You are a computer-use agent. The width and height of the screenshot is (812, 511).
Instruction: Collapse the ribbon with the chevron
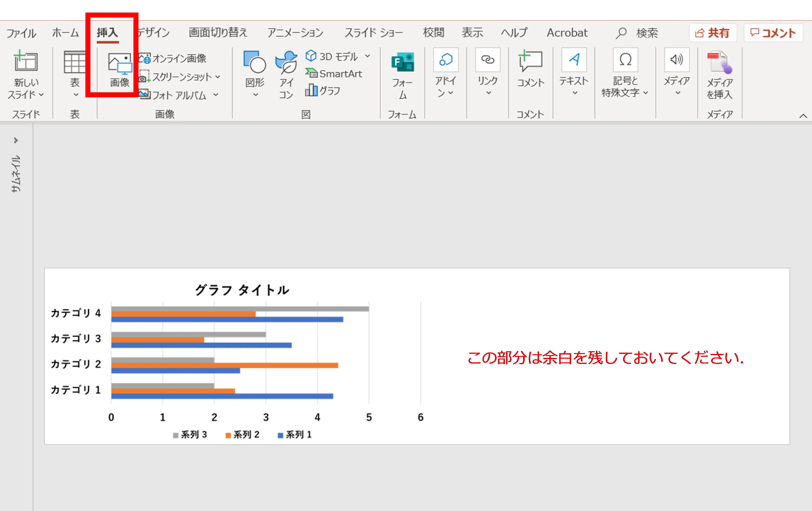(x=803, y=116)
